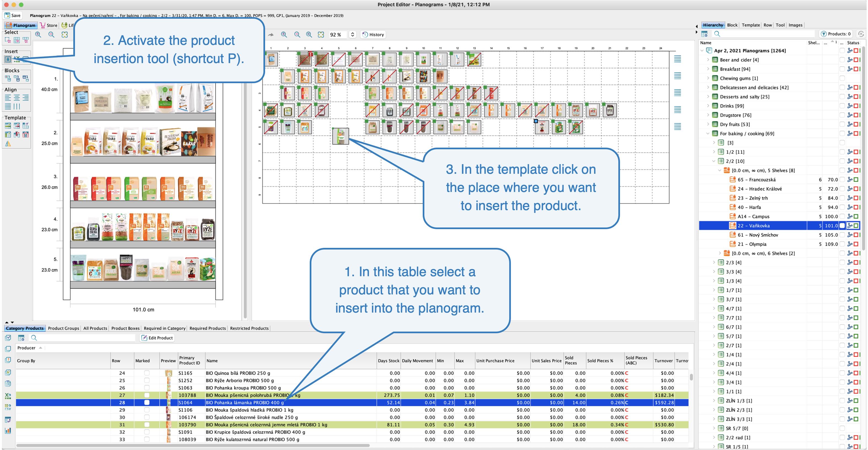Expand the Breakfast category
The image size is (868, 450).
tap(708, 69)
